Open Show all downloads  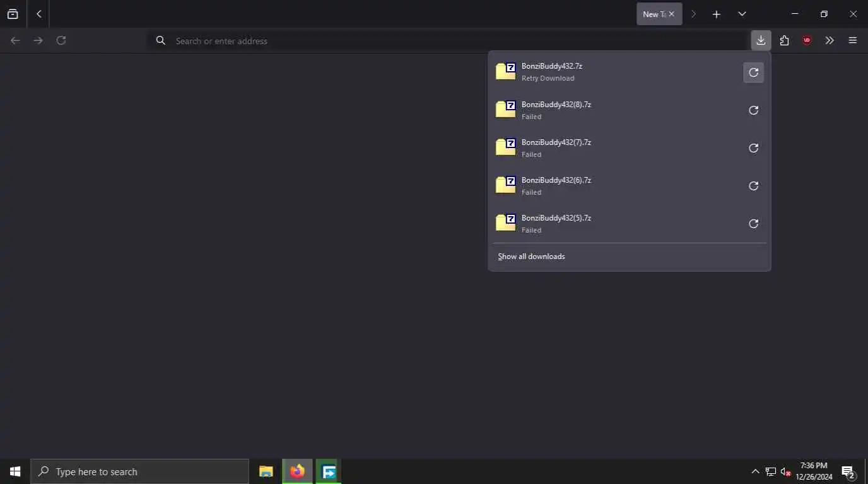(531, 256)
